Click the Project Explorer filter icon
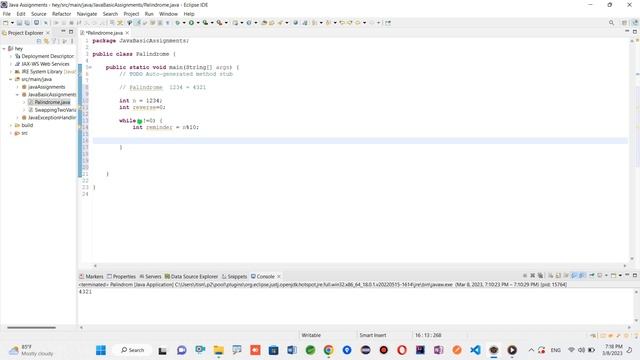Image resolution: width=640 pixels, height=360 pixels. [x=53, y=41]
